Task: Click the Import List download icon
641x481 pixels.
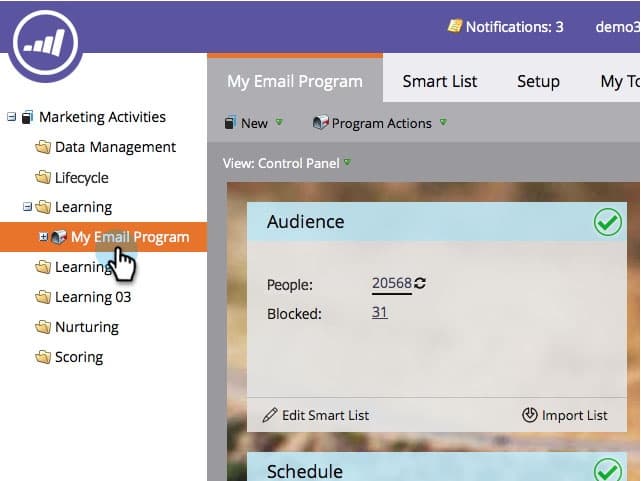Action: (529, 415)
